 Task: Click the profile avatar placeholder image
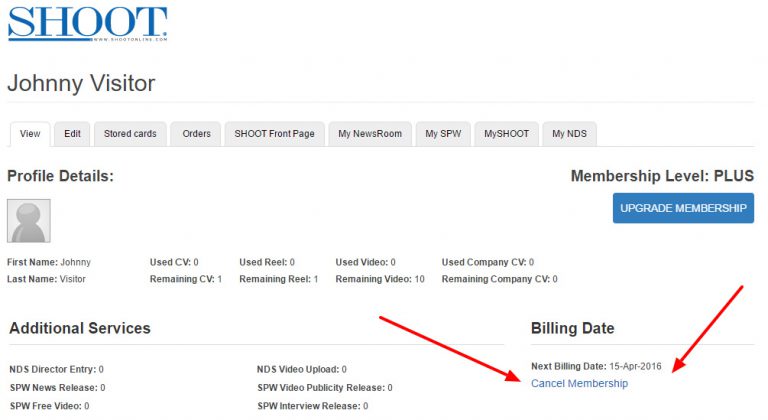pos(29,221)
